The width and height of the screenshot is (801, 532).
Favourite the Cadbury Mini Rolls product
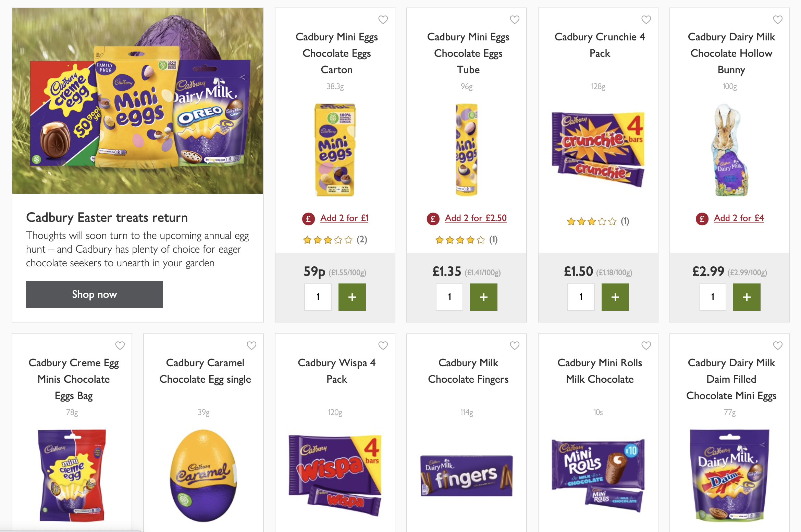(x=646, y=346)
